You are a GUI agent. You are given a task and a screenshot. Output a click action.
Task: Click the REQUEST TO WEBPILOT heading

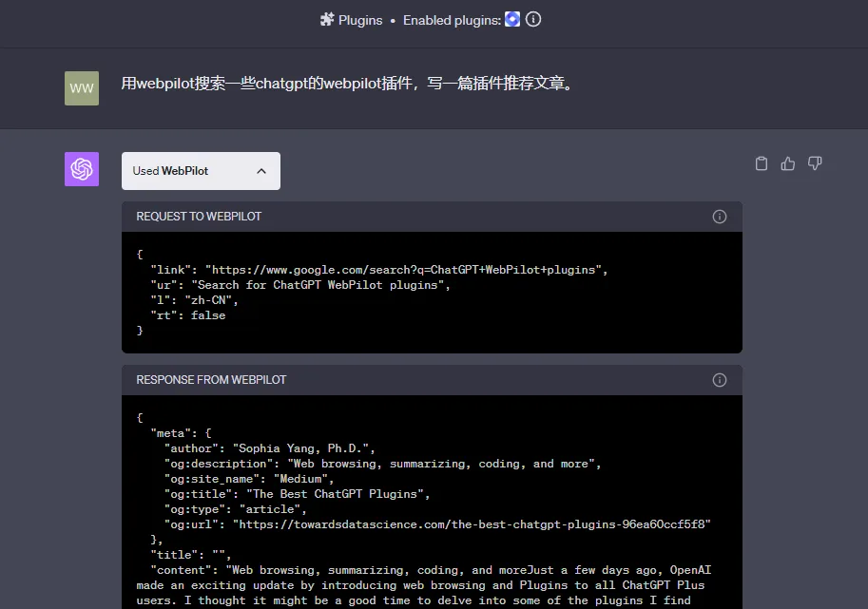coord(199,217)
